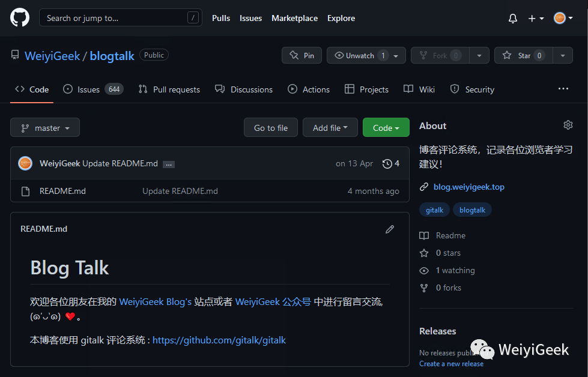The height and width of the screenshot is (377, 588).
Task: Open the Releases heading link
Action: [438, 331]
